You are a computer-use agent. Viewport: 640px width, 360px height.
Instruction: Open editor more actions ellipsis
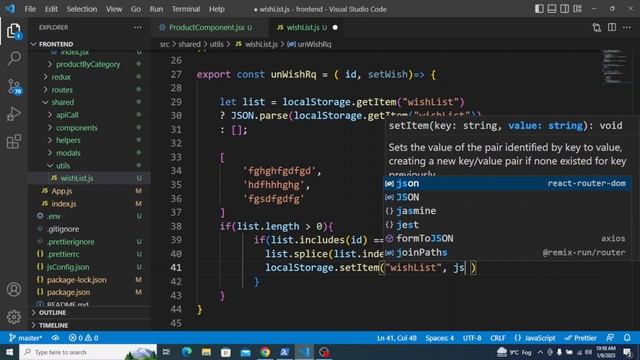pyautogui.click(x=627, y=27)
